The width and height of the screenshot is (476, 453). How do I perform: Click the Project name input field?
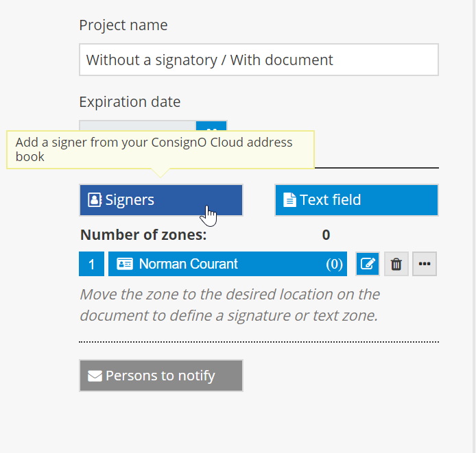click(x=258, y=60)
